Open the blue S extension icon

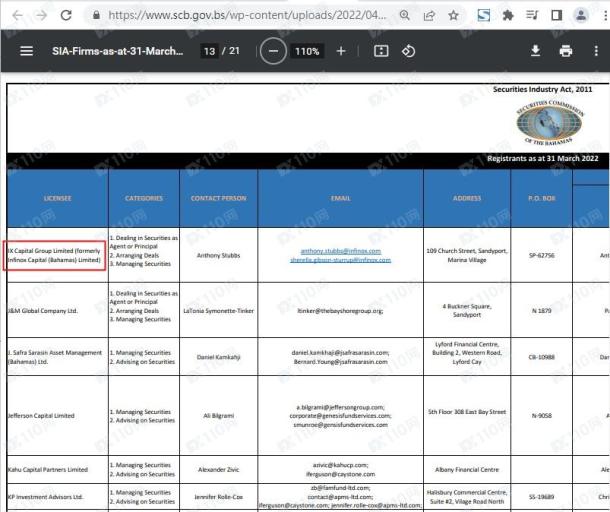point(484,15)
